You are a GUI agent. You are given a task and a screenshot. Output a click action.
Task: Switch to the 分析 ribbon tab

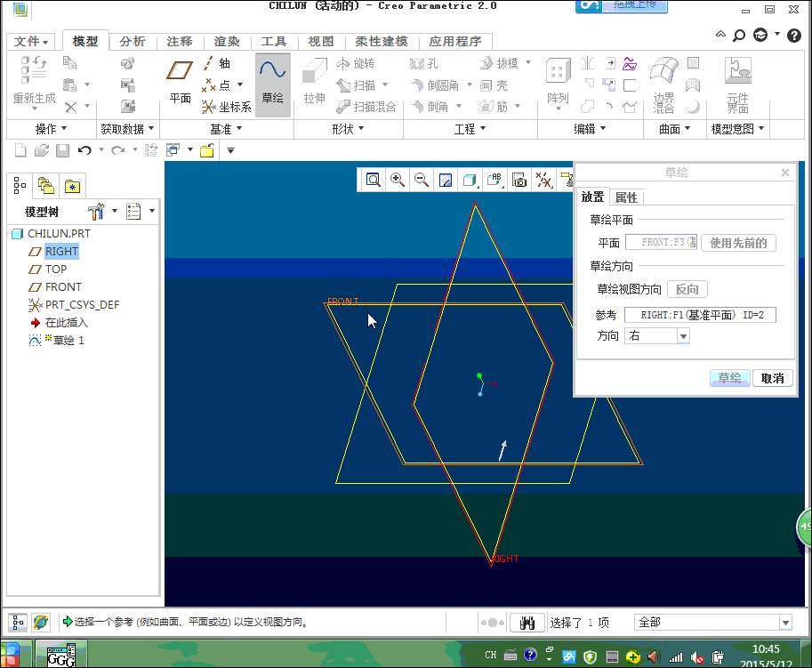click(x=132, y=42)
